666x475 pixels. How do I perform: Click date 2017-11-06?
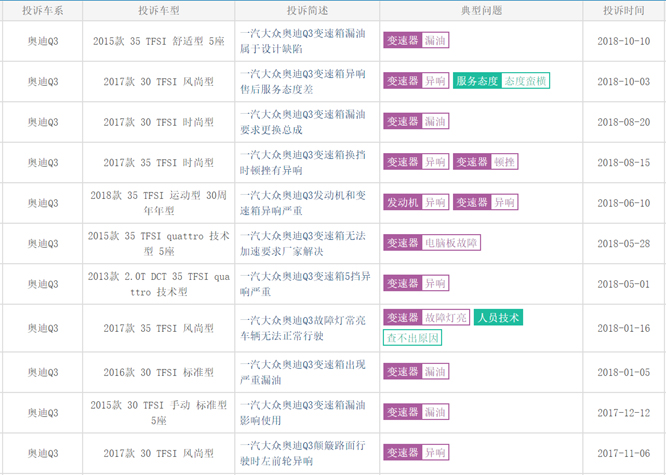[624, 453]
